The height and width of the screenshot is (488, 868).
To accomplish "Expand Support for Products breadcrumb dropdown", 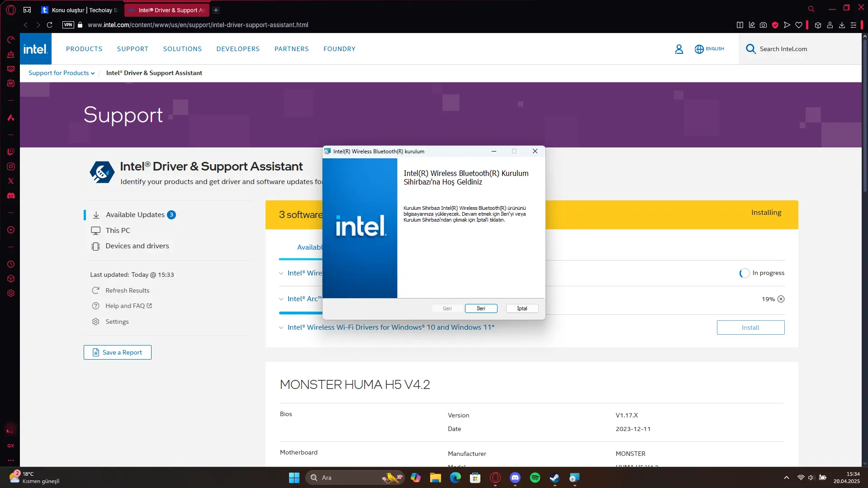I will click(62, 73).
